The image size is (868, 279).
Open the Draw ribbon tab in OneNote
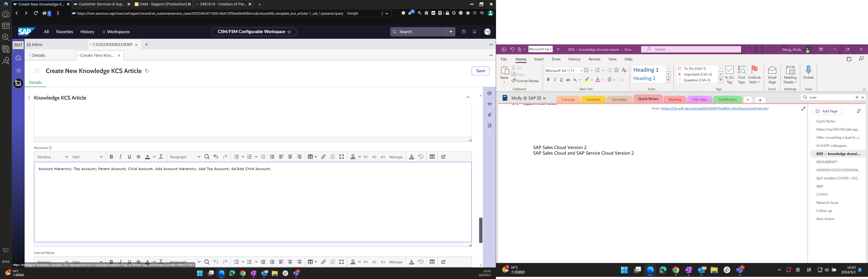pos(556,59)
